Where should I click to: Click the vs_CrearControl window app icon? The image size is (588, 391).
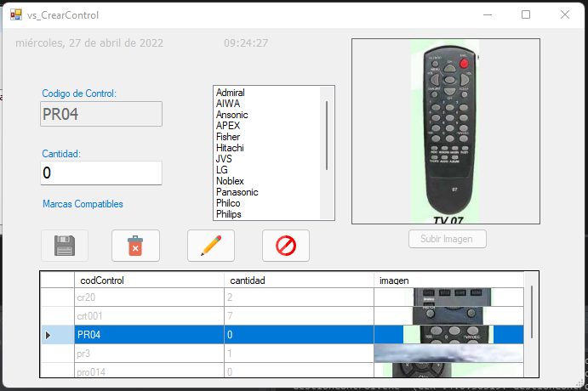tap(16, 15)
